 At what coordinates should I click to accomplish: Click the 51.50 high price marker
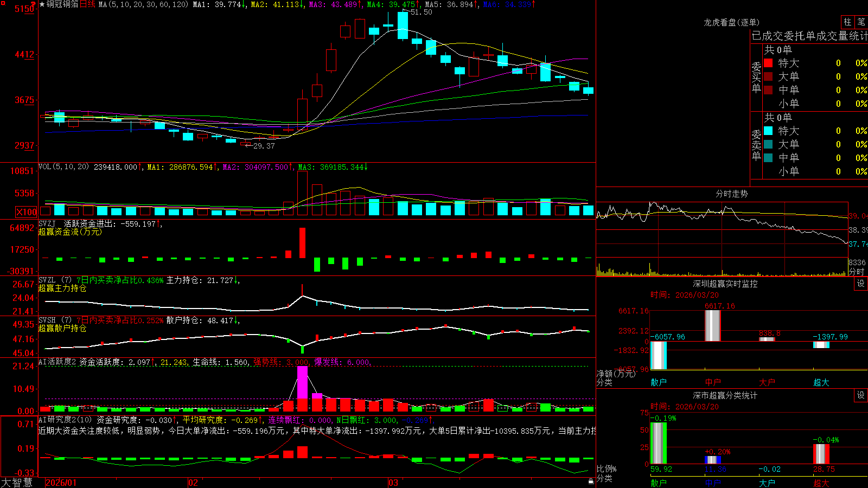point(421,12)
